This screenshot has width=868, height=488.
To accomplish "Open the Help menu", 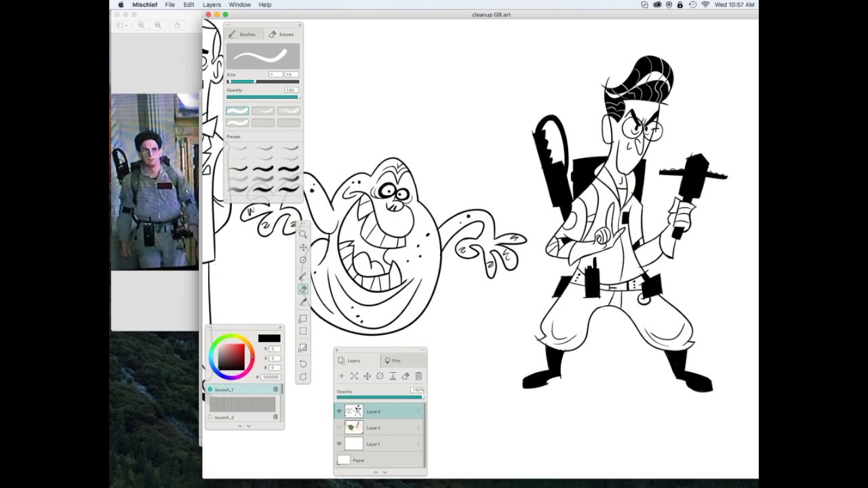I will point(265,5).
